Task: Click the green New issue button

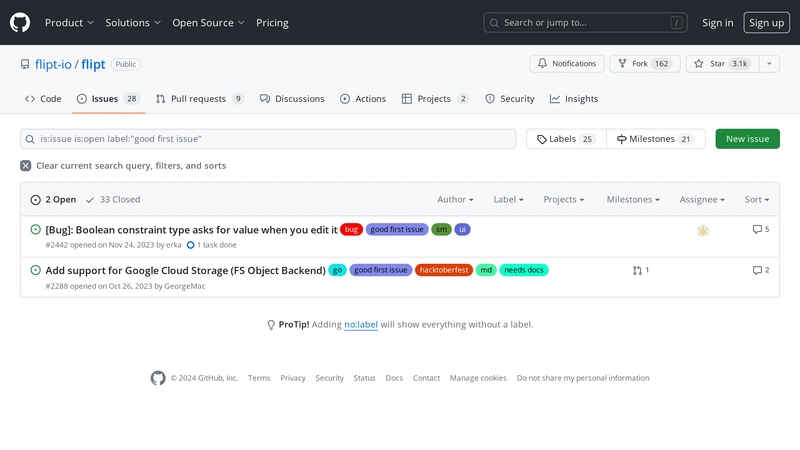Action: coord(747,139)
